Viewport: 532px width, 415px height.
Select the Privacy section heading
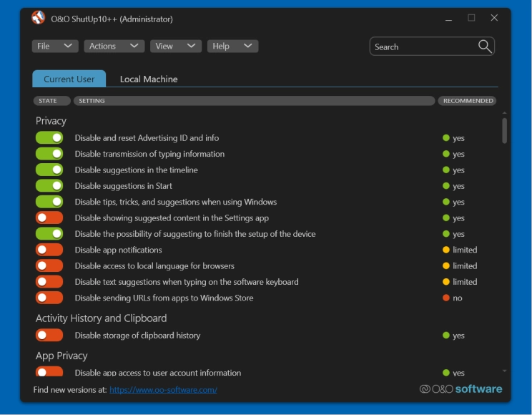coord(51,121)
